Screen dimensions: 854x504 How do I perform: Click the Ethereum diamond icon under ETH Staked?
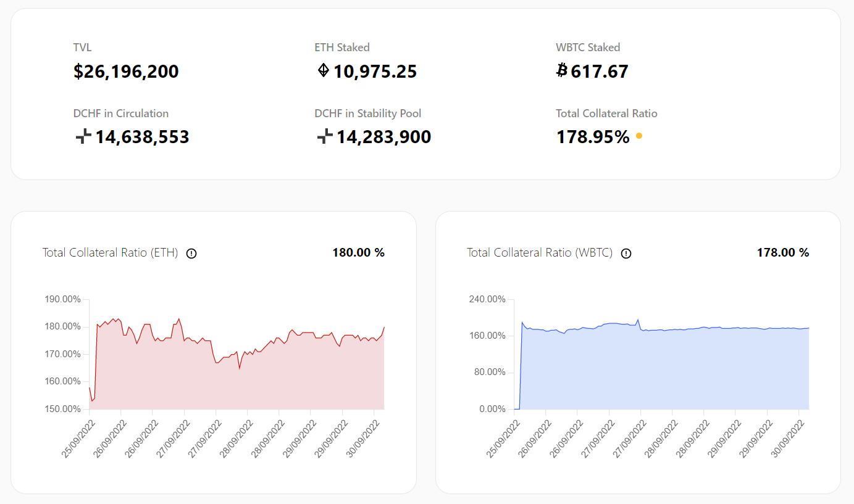coord(323,71)
